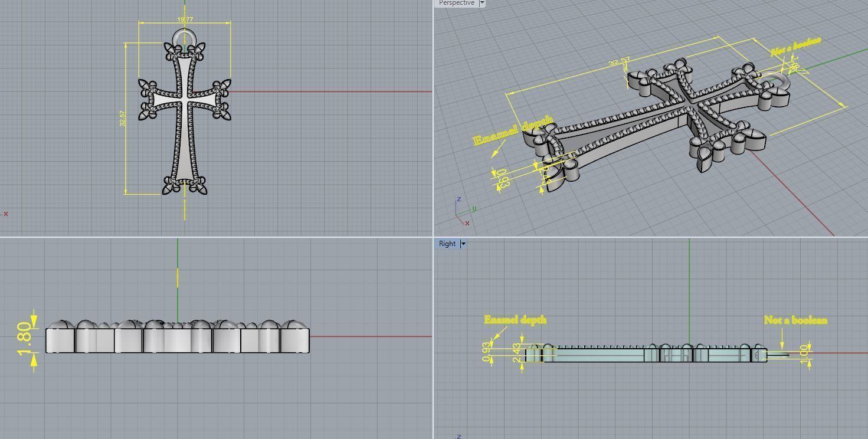Select 'Not a boolean' annotation in Right view
The height and width of the screenshot is (439, 868).
[795, 320]
